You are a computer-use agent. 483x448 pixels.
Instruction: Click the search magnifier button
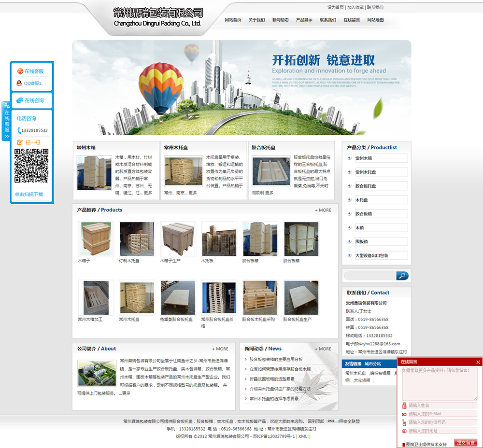click(402, 276)
